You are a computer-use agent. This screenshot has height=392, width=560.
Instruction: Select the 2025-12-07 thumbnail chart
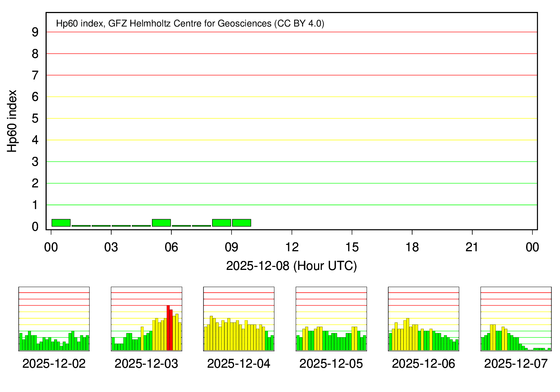[x=516, y=319]
